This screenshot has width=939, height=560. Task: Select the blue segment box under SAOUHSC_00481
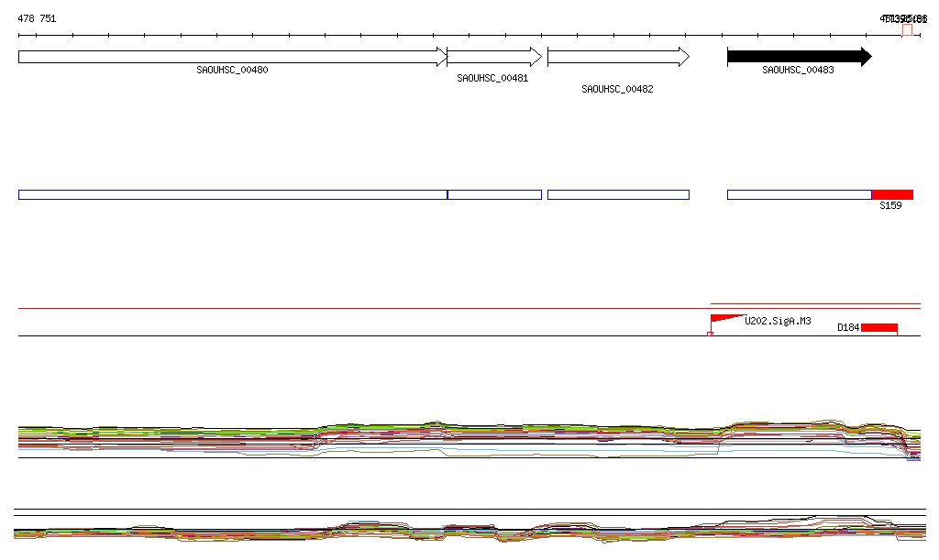tap(494, 194)
